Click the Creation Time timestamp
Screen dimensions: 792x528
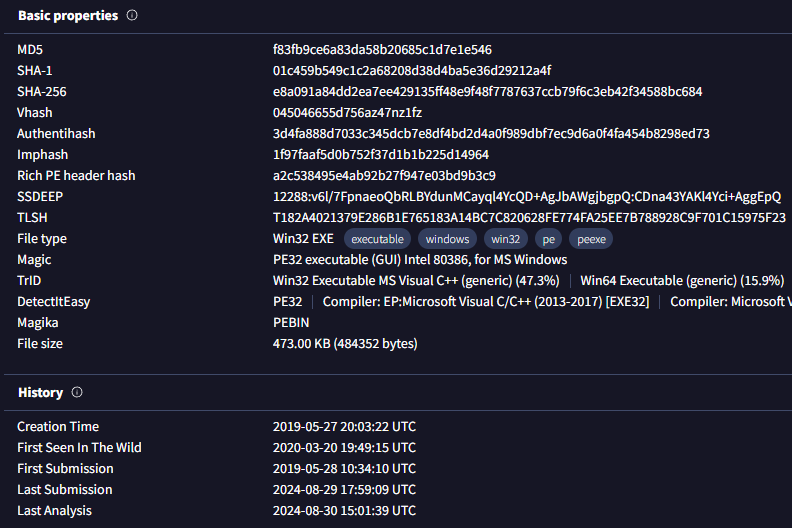click(x=344, y=427)
